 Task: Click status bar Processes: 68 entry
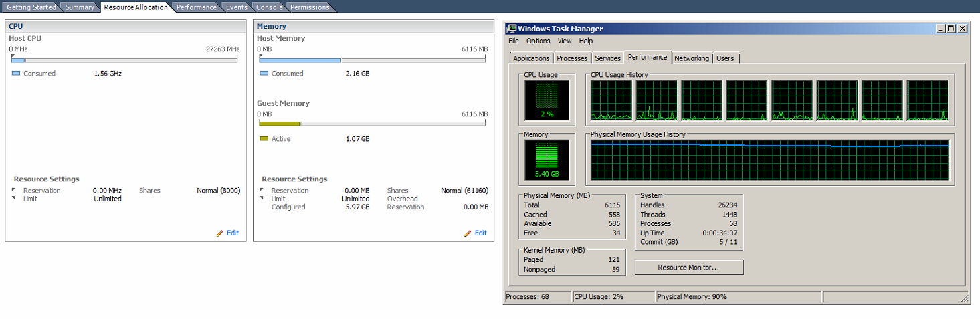coord(538,296)
